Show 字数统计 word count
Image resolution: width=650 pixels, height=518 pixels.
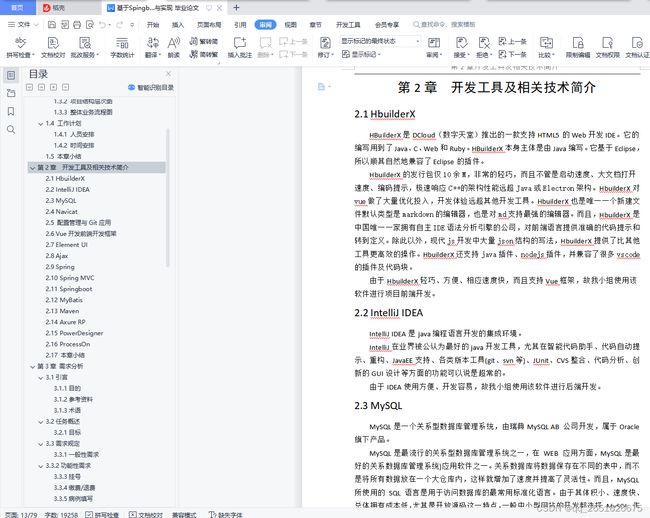[x=122, y=47]
